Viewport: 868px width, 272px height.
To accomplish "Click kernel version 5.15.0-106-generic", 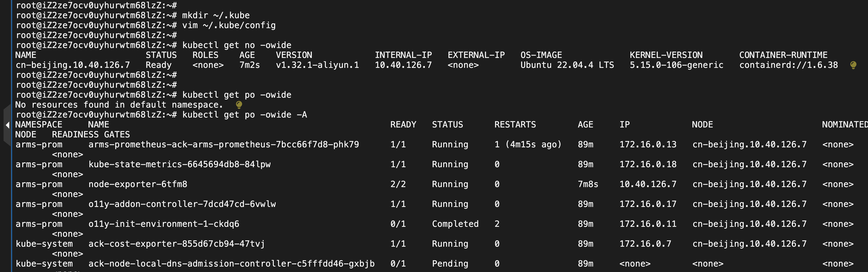I will (676, 65).
